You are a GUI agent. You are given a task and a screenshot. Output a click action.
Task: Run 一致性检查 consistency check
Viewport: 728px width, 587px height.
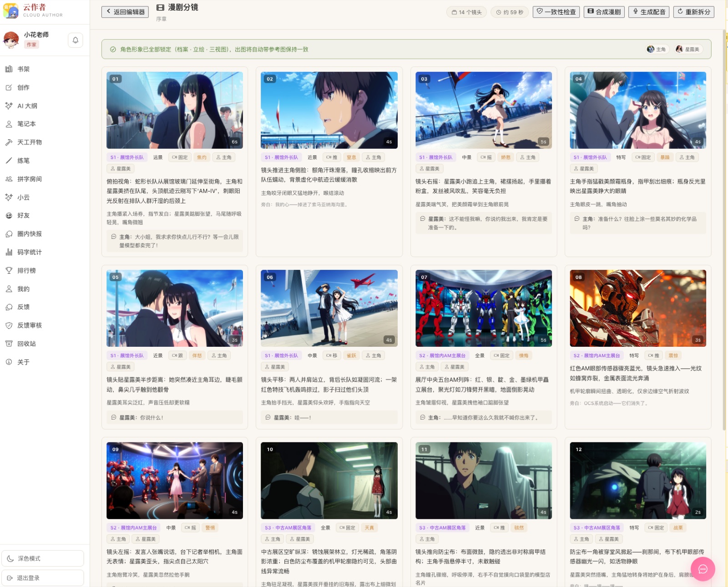pos(556,12)
